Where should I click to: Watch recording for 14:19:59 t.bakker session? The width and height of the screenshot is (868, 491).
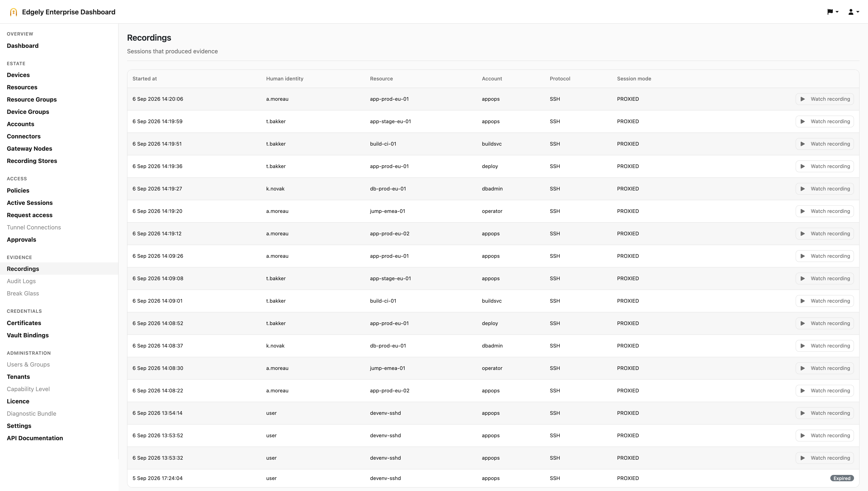[x=824, y=121]
